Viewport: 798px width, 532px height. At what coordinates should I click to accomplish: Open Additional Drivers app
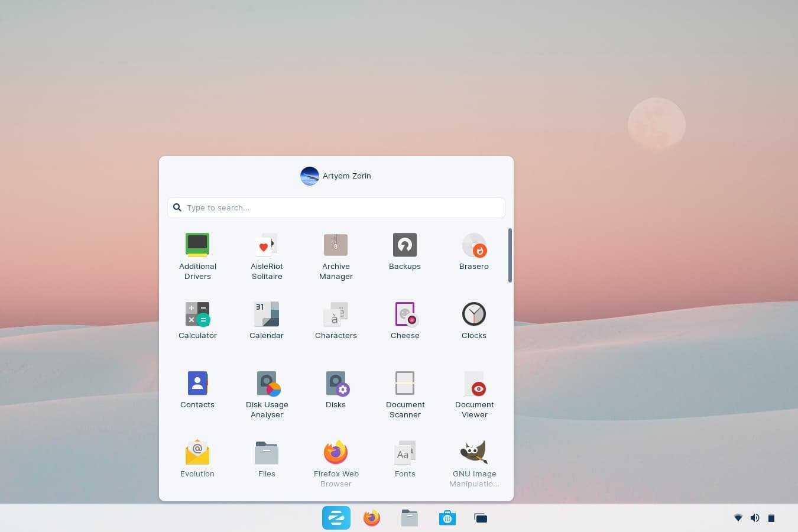point(197,257)
